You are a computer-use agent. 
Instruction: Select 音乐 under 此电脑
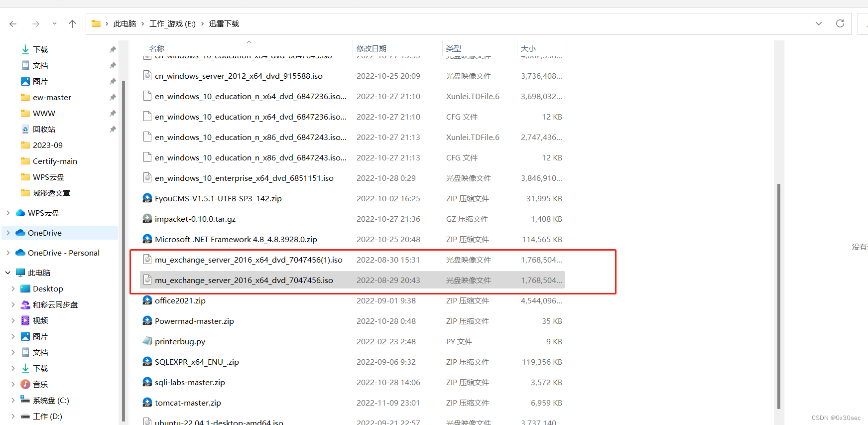[40, 384]
